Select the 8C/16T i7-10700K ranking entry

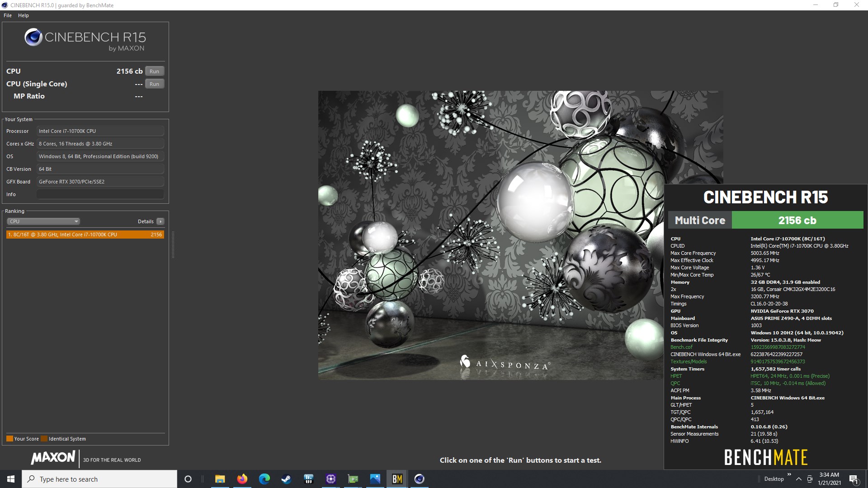click(x=85, y=235)
